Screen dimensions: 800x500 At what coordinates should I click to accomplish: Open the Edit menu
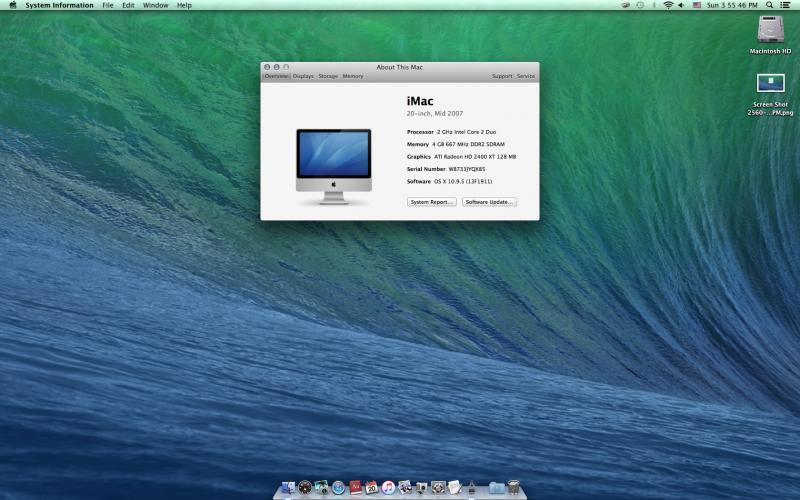128,5
